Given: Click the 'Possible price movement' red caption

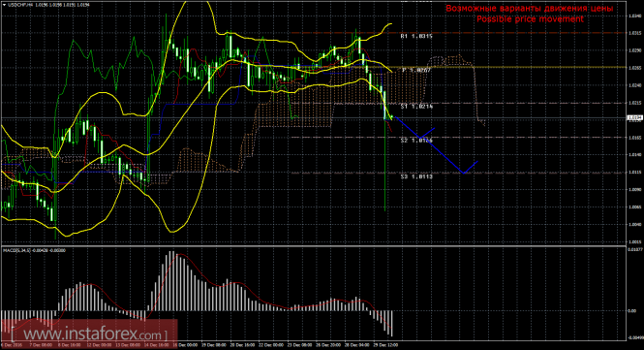Looking at the screenshot, I should [530, 19].
